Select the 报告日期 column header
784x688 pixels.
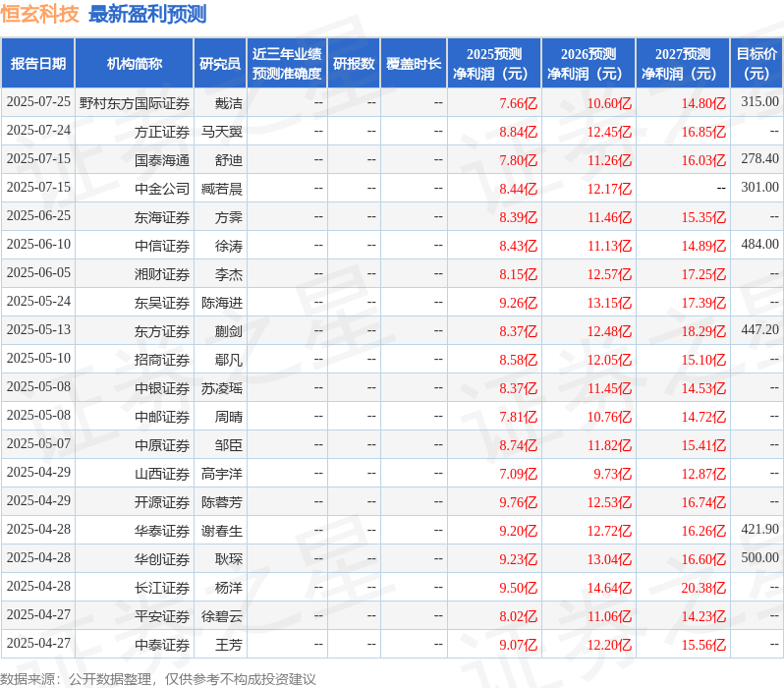(38, 64)
